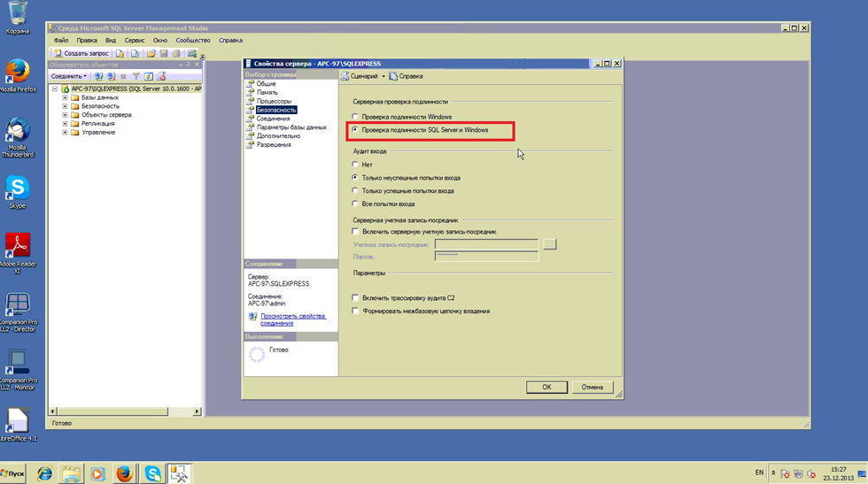Open the Память page in properties list

pos(267,93)
